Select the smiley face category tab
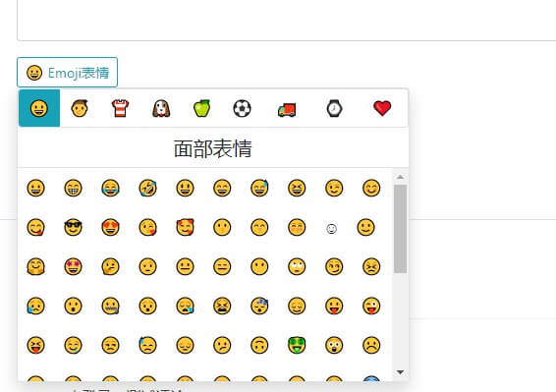The width and height of the screenshot is (556, 392). (x=39, y=108)
